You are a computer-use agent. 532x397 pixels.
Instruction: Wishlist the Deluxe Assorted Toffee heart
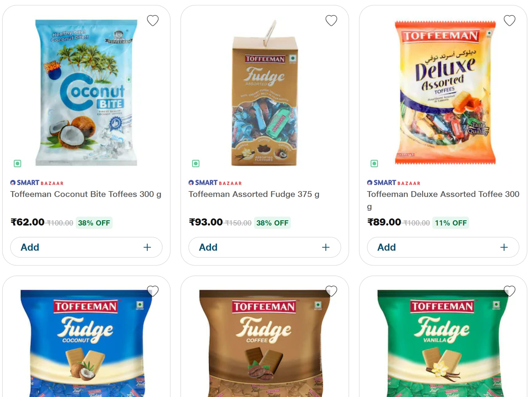pyautogui.click(x=509, y=21)
